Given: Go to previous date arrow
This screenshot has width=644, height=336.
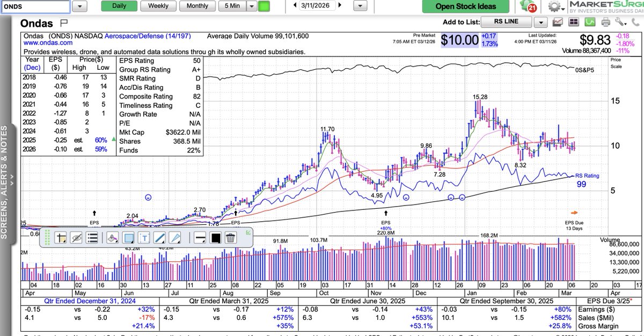Looking at the screenshot, I should (295, 6).
